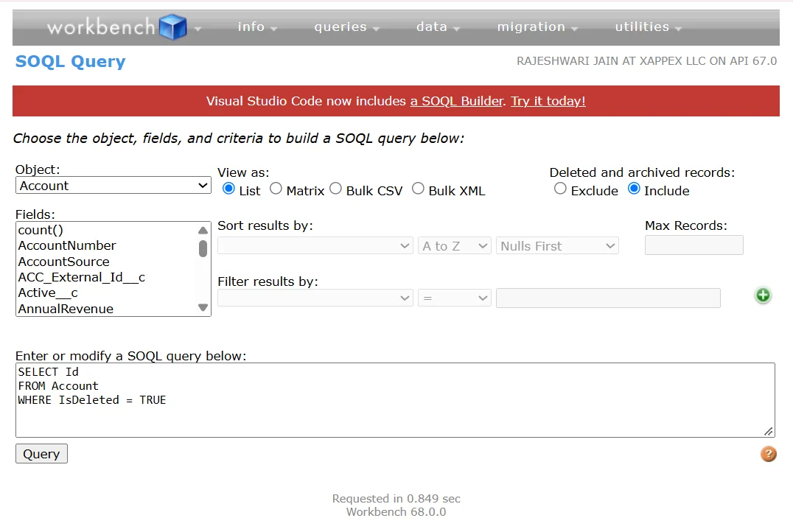Click the Fields list scrollbar thumb
Screen dimensions: 793x532
click(203, 249)
